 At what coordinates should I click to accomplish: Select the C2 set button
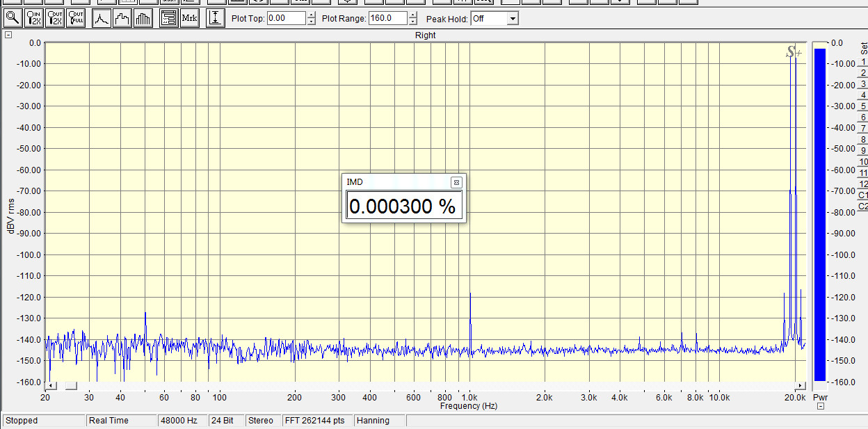(x=863, y=207)
